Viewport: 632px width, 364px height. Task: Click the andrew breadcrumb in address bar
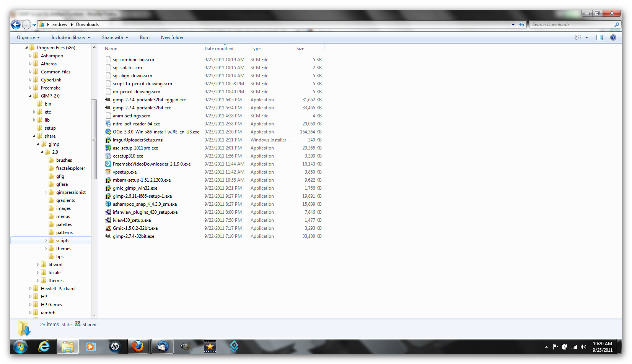click(60, 24)
